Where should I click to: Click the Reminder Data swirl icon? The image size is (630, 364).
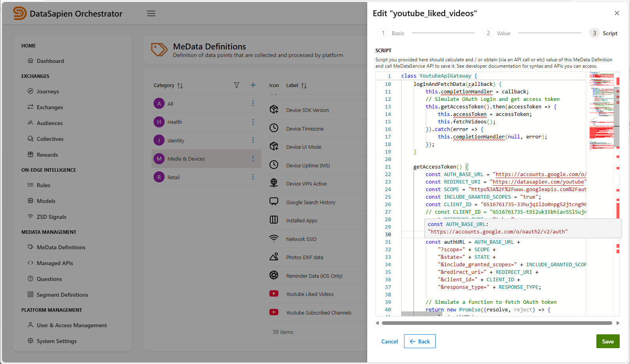click(274, 275)
